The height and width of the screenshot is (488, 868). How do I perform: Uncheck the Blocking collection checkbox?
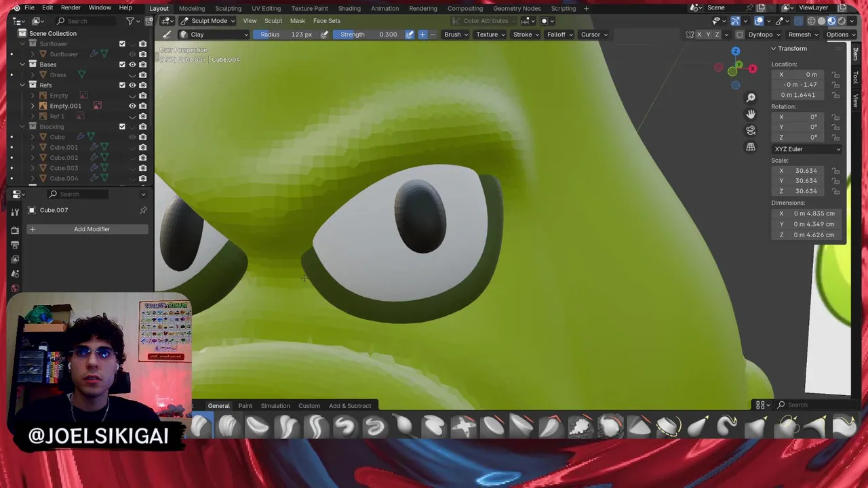pos(122,127)
